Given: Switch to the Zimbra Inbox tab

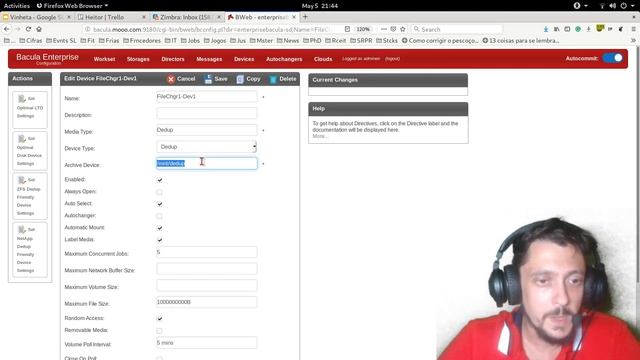Looking at the screenshot, I should (186, 17).
